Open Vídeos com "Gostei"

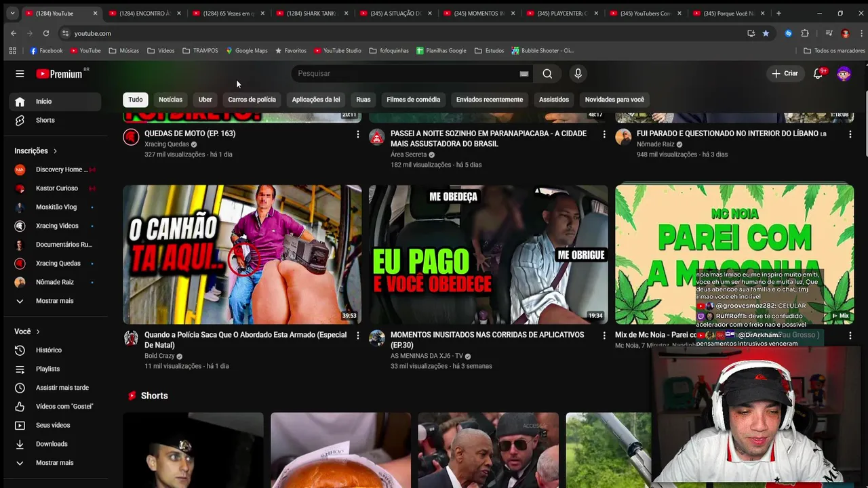point(55,407)
